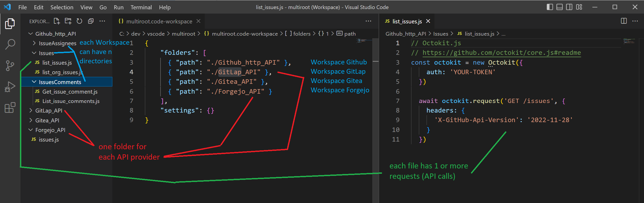Open the Help menu
Viewport: 644px width, 203px height.
[x=165, y=7]
